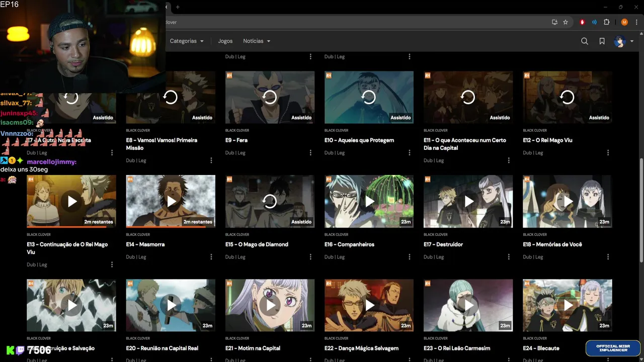Open options menu for E12 episode
644x362 pixels.
608,153
